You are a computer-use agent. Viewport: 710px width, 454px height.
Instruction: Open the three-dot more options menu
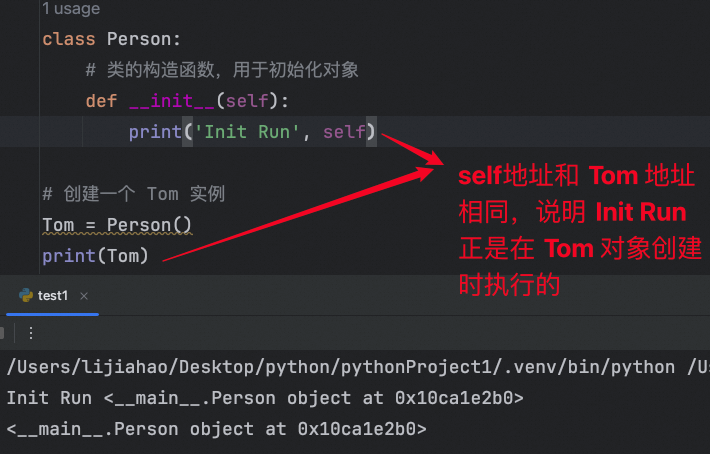[x=31, y=333]
